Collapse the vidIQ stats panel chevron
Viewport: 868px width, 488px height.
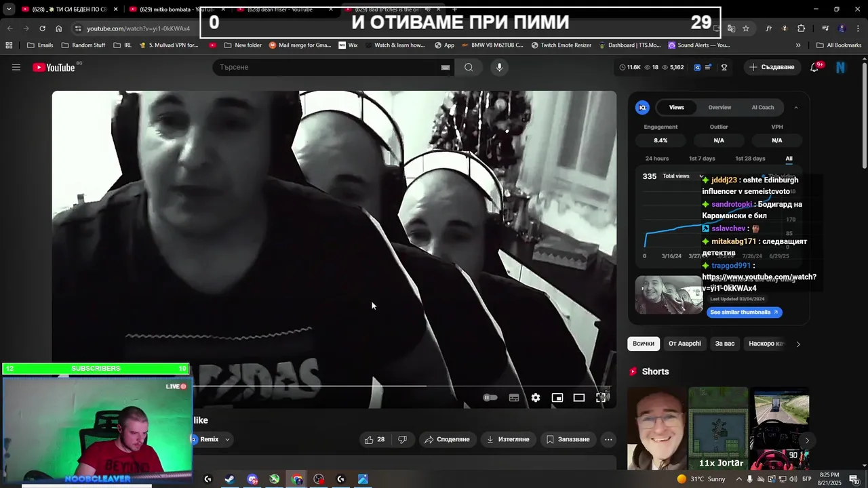pos(796,107)
